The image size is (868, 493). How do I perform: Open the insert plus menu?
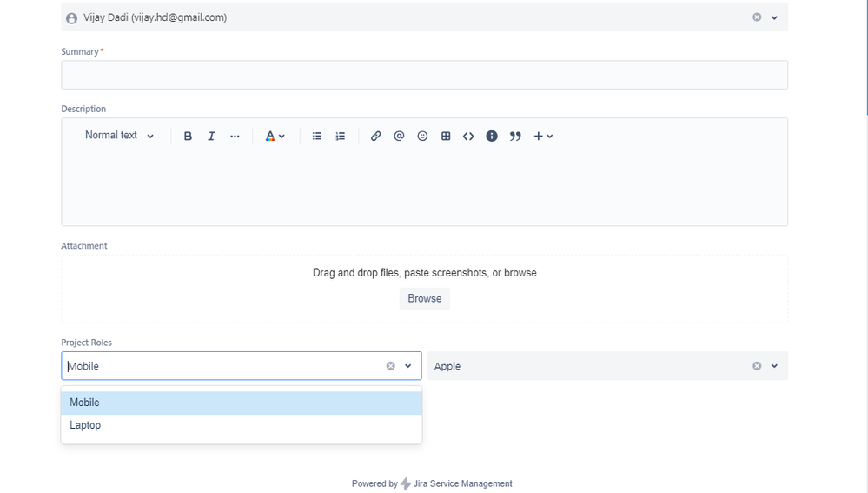543,137
